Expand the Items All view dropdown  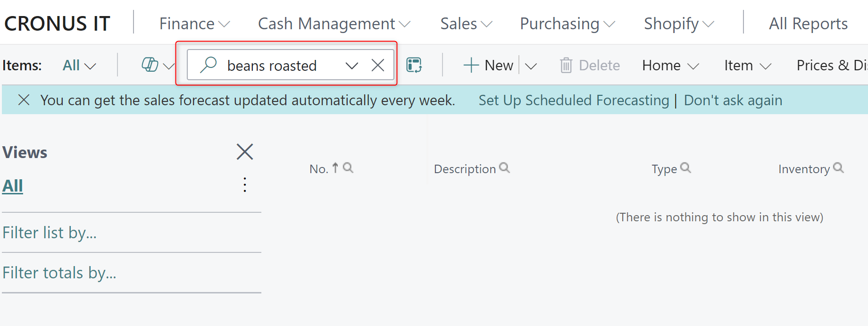pyautogui.click(x=79, y=66)
